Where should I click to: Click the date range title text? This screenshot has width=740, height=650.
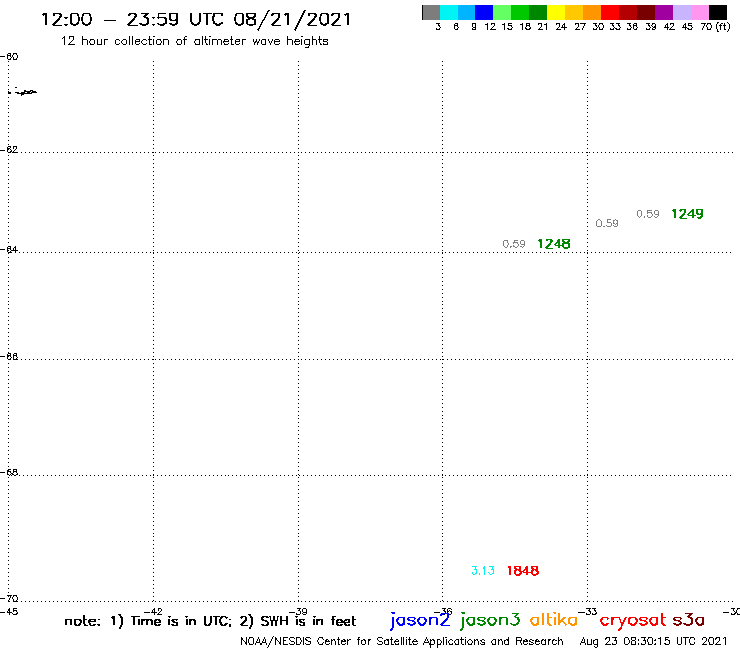pos(196,20)
